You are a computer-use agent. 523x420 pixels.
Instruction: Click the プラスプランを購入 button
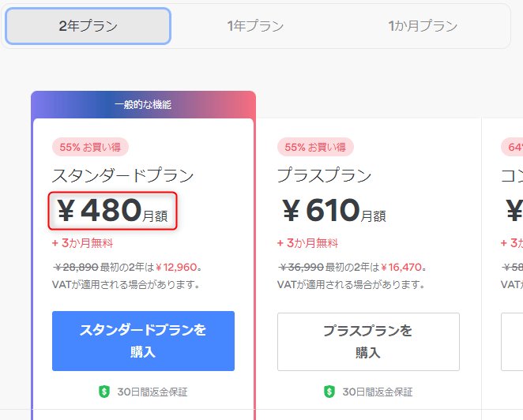tap(368, 341)
